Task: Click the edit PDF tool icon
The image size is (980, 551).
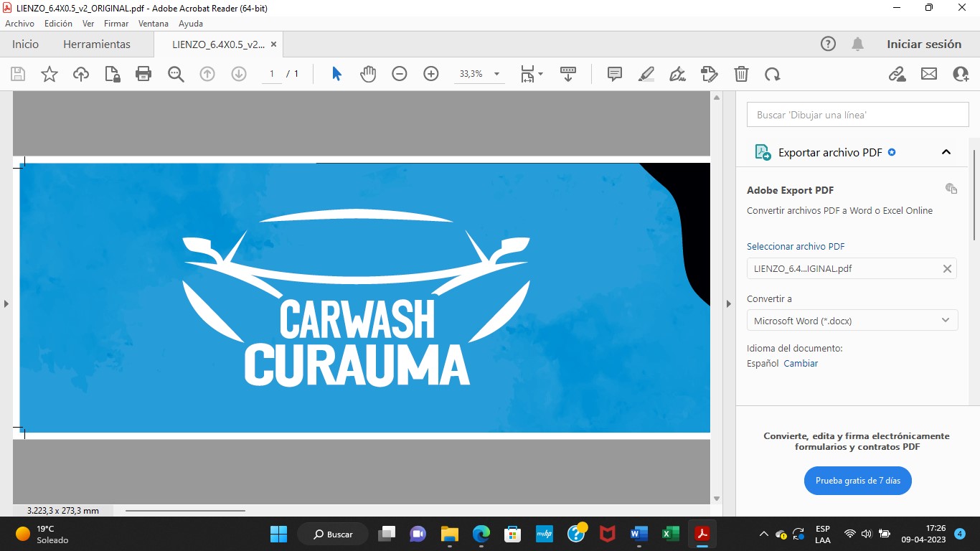Action: tap(709, 74)
